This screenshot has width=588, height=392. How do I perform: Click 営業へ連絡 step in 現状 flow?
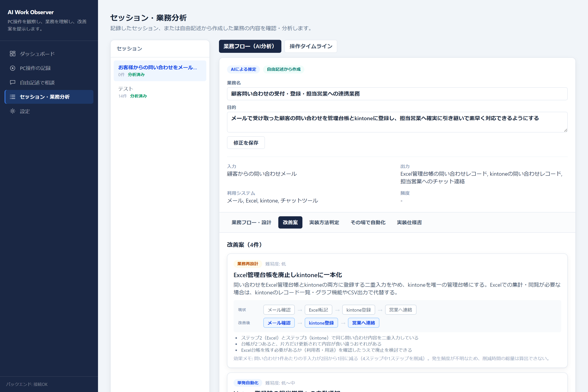coord(400,310)
